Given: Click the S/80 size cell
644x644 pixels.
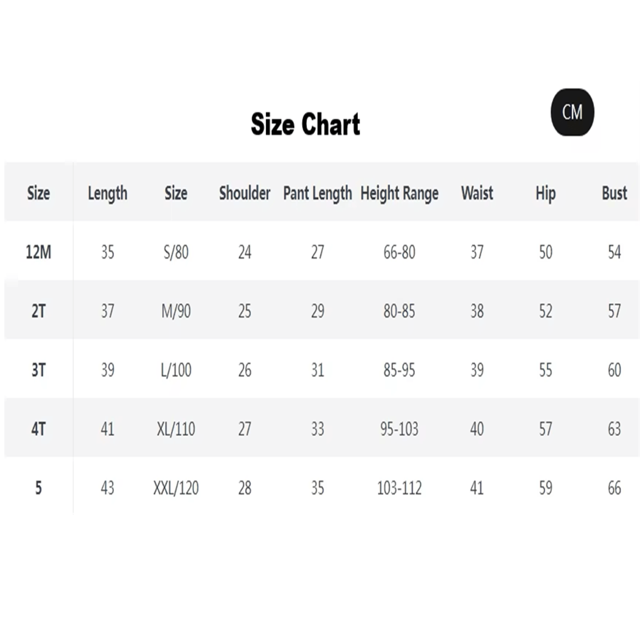Looking at the screenshot, I should 176,252.
